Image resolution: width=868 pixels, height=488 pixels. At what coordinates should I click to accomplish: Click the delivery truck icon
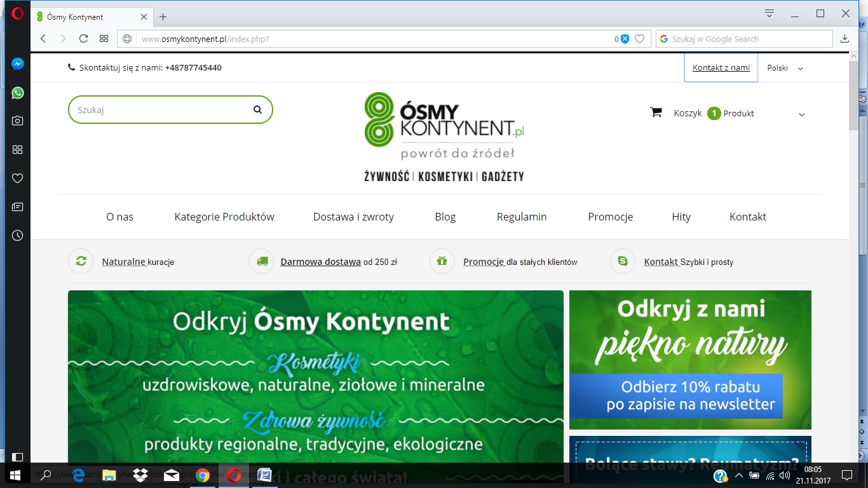[x=261, y=261]
